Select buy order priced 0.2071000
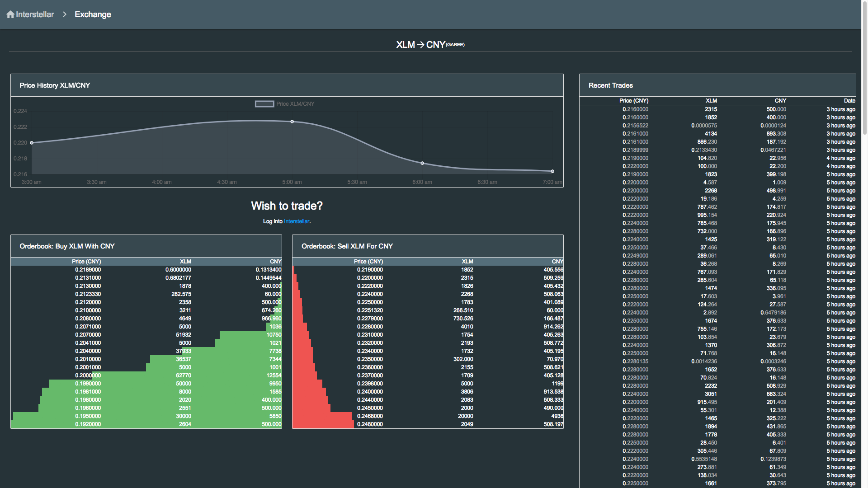 [146, 327]
